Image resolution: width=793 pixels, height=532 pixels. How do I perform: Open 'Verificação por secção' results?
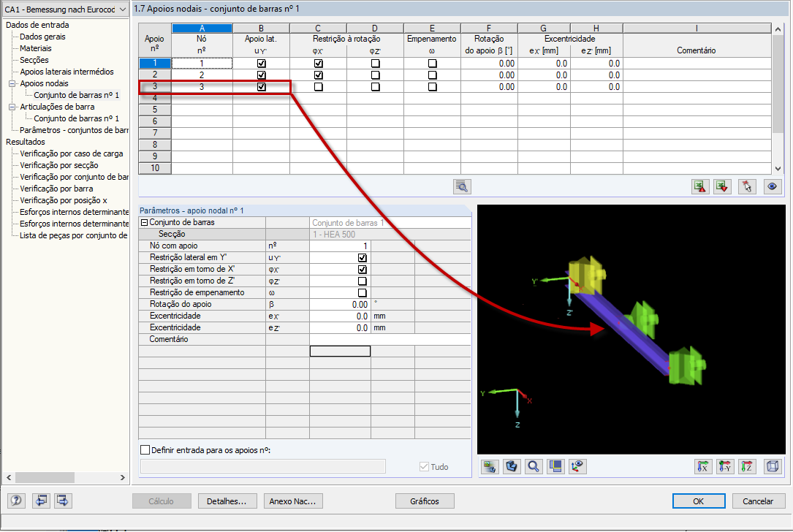pyautogui.click(x=59, y=165)
